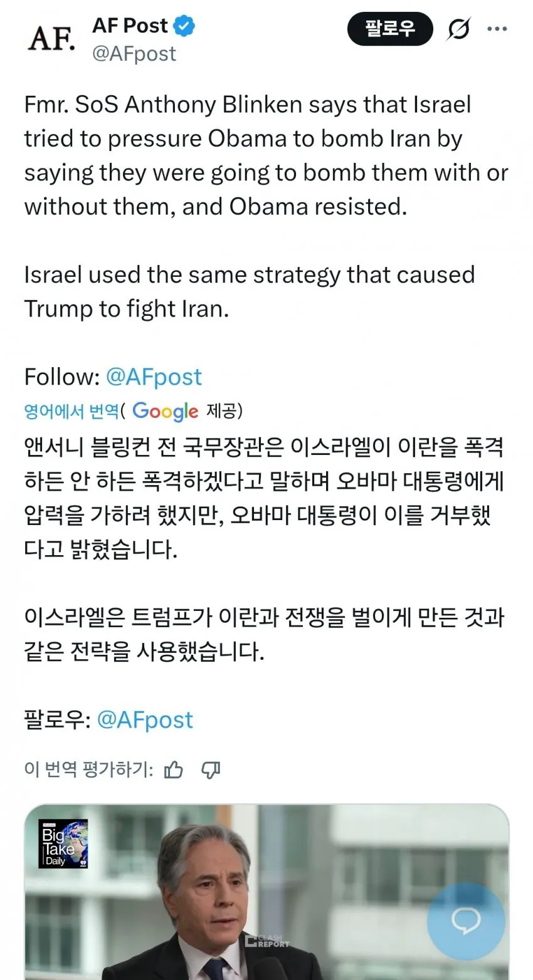Image resolution: width=533 pixels, height=980 pixels.
Task: Open the three-dot more options menu
Action: pyautogui.click(x=497, y=29)
